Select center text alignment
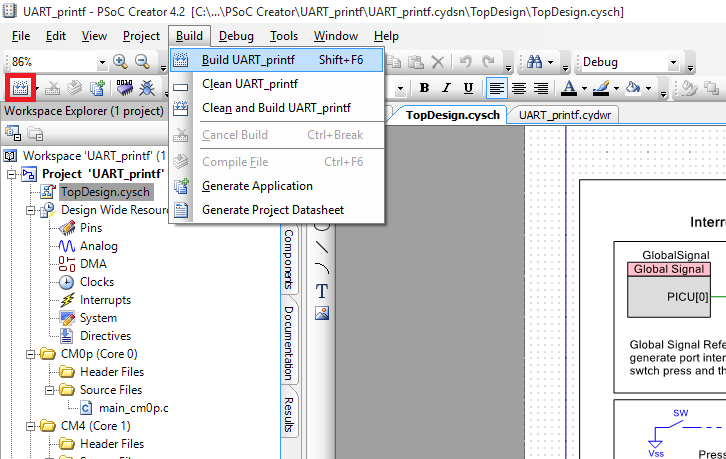Viewport: 726px width, 459px height. (519, 88)
